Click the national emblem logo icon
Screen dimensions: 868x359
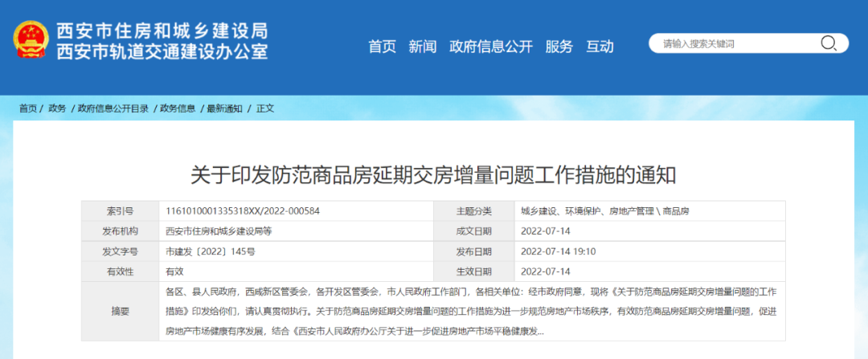(x=31, y=39)
